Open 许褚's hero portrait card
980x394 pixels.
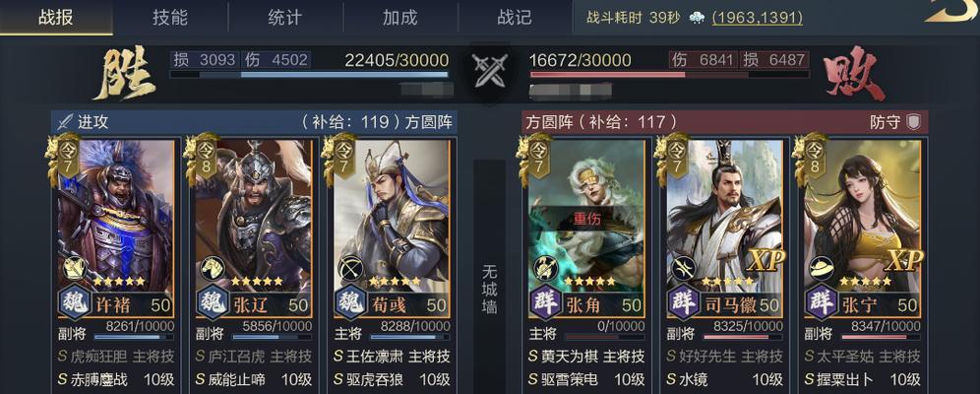point(116,228)
